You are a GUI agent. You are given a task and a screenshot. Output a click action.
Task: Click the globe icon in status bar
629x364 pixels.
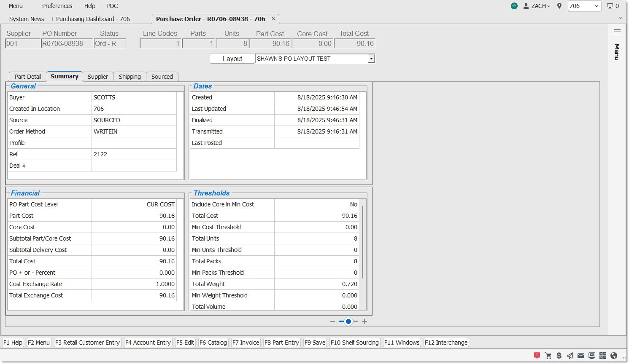614,356
